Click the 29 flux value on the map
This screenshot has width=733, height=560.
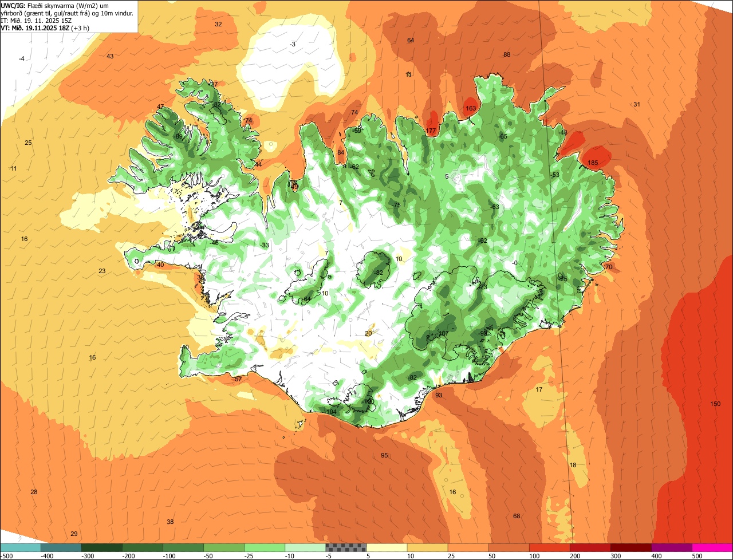click(x=74, y=534)
